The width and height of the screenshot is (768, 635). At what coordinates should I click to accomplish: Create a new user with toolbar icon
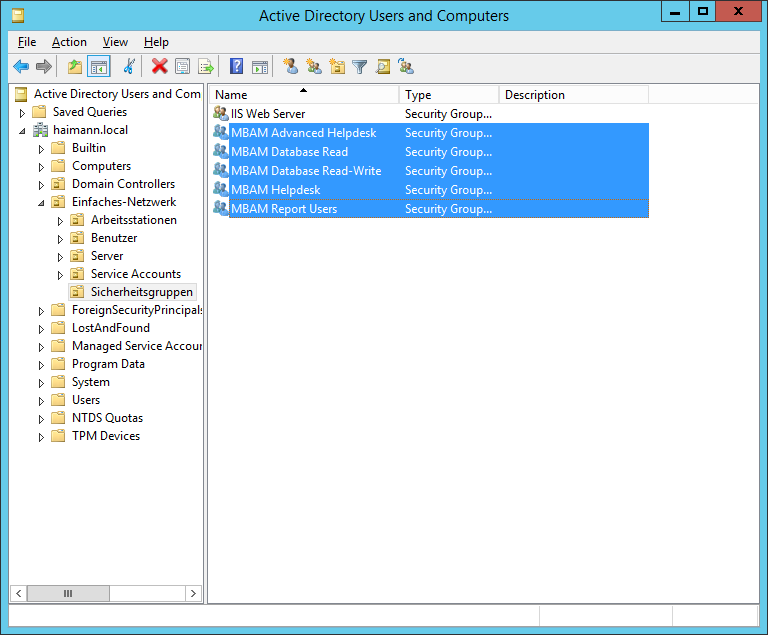coord(290,66)
